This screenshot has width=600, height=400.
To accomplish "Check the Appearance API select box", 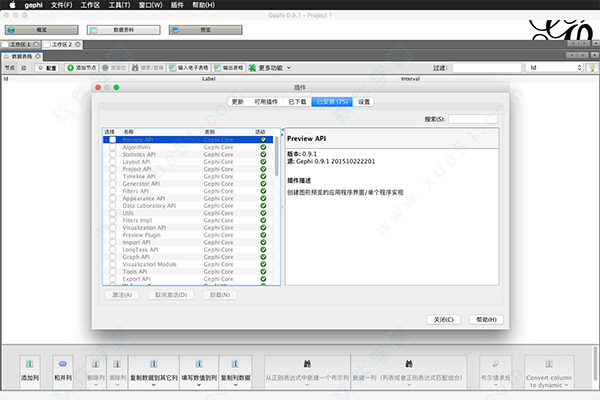I will tap(112, 198).
